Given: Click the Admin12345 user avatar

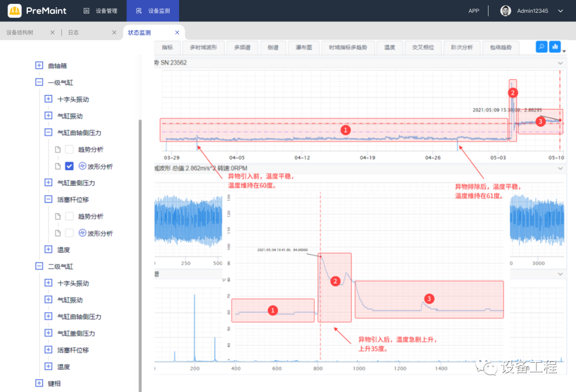Looking at the screenshot, I should [505, 11].
